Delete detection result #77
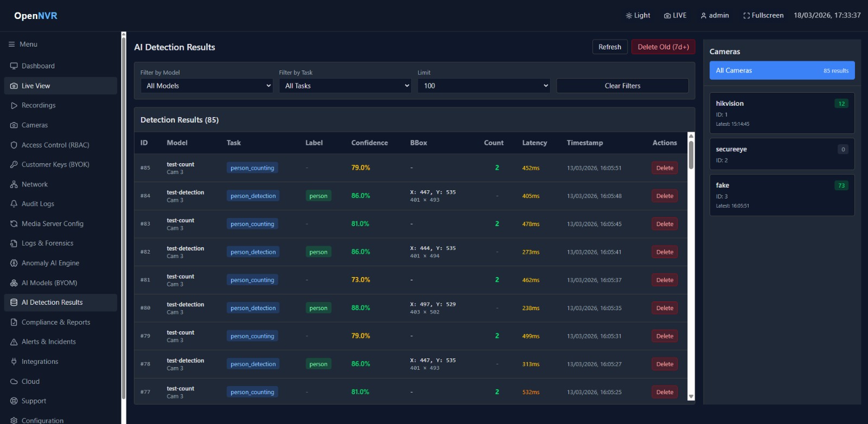Image resolution: width=868 pixels, height=424 pixels. [665, 392]
